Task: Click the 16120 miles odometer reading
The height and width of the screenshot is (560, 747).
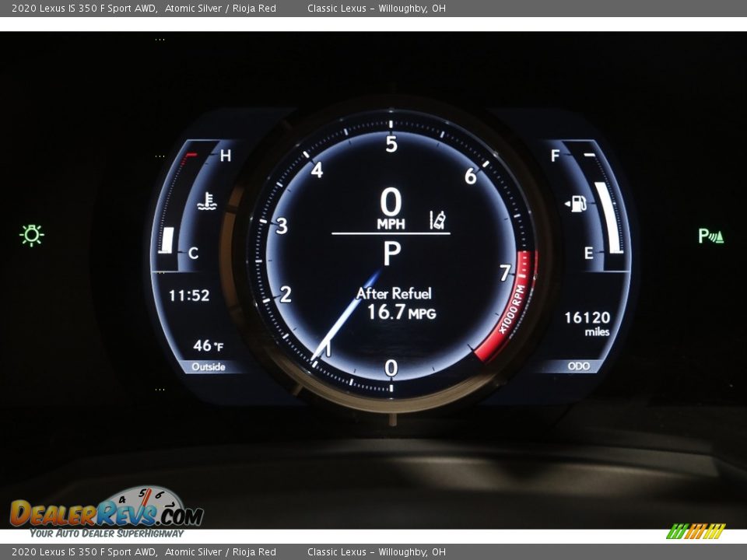Action: pos(587,324)
